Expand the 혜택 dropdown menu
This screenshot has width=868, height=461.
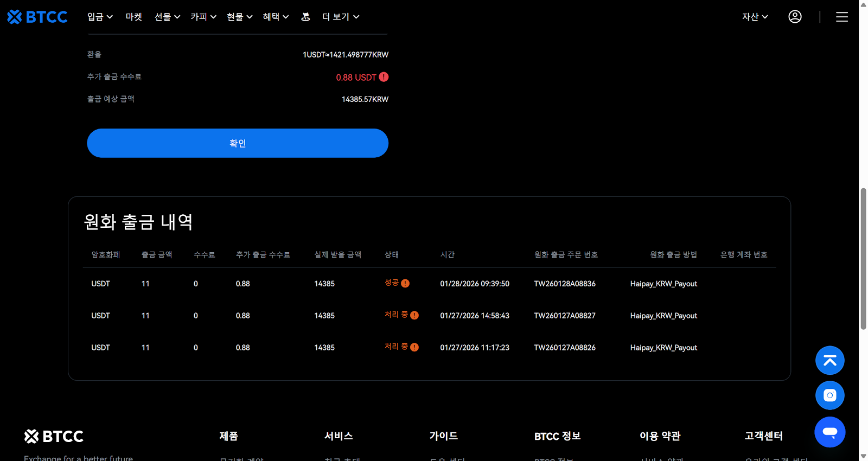point(276,17)
